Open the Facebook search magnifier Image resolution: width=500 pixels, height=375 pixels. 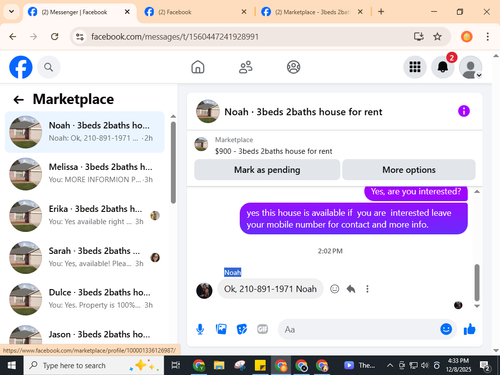49,67
